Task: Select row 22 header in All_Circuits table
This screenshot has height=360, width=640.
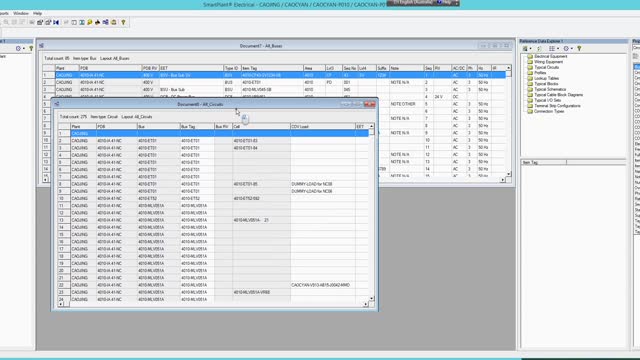Action: (x=64, y=285)
